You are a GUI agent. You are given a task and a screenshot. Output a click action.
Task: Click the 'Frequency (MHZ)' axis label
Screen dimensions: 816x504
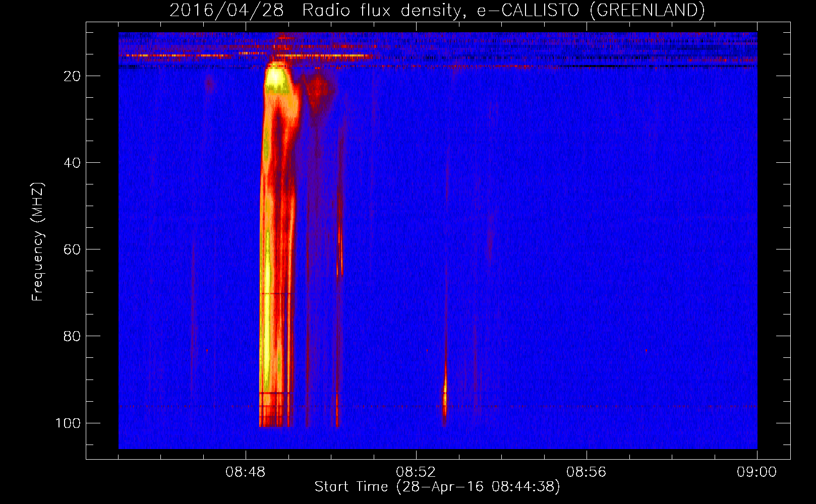tap(38, 241)
